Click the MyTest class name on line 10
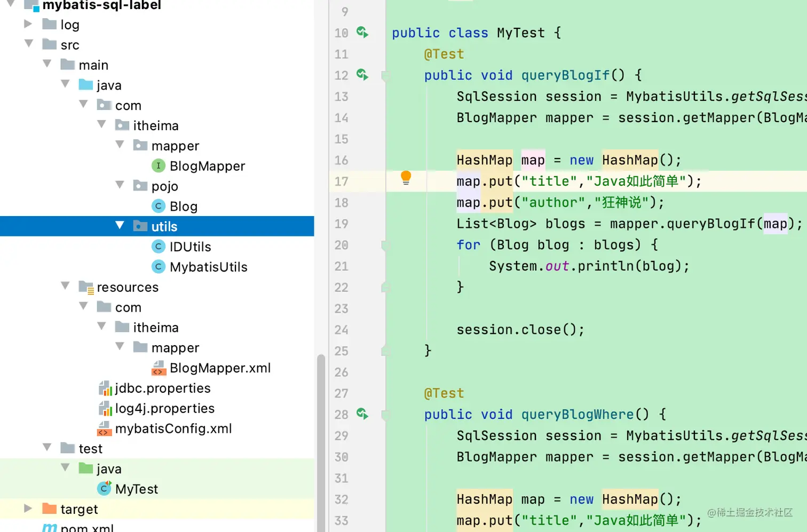The height and width of the screenshot is (532, 807). 521,33
